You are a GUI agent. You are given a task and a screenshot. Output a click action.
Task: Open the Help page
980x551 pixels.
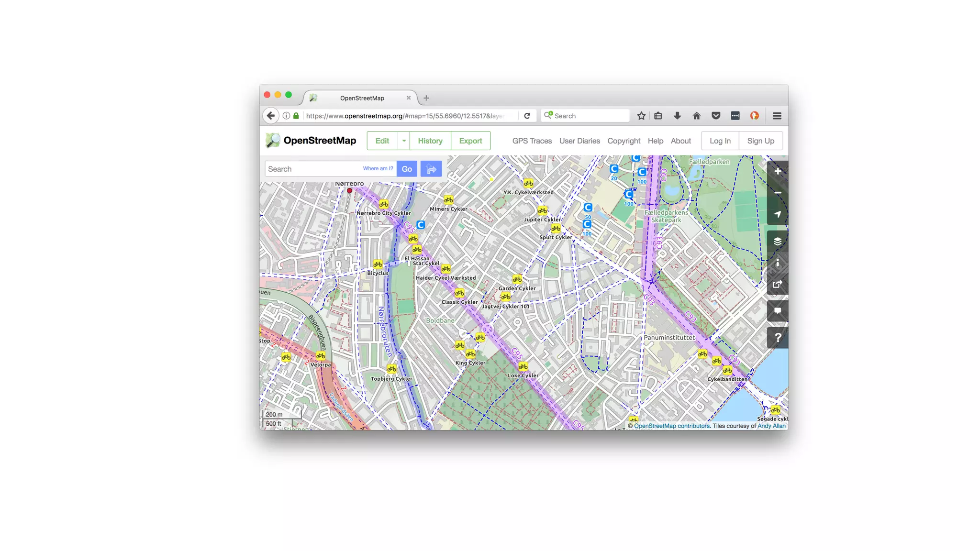tap(656, 141)
